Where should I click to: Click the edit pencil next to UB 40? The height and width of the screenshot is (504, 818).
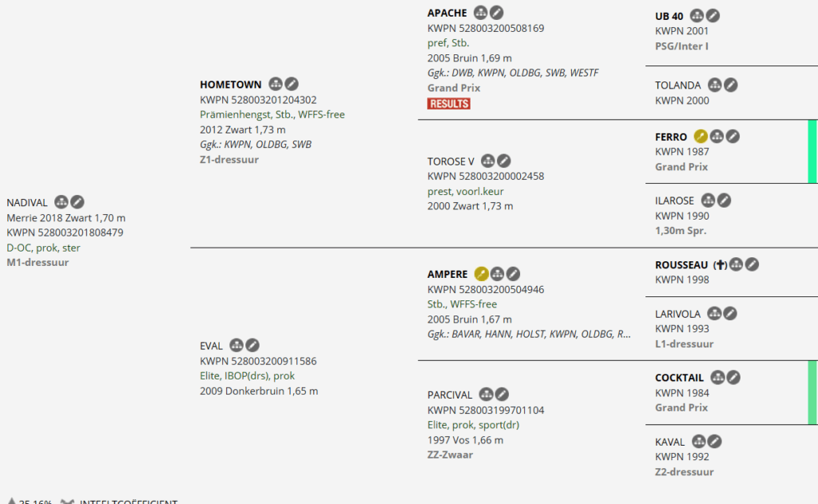(x=713, y=15)
